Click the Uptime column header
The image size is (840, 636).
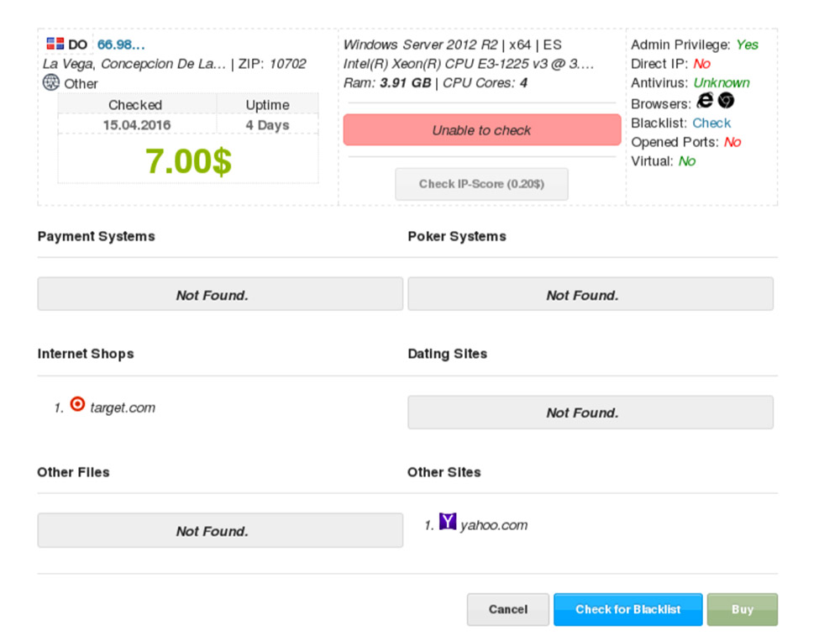(267, 105)
